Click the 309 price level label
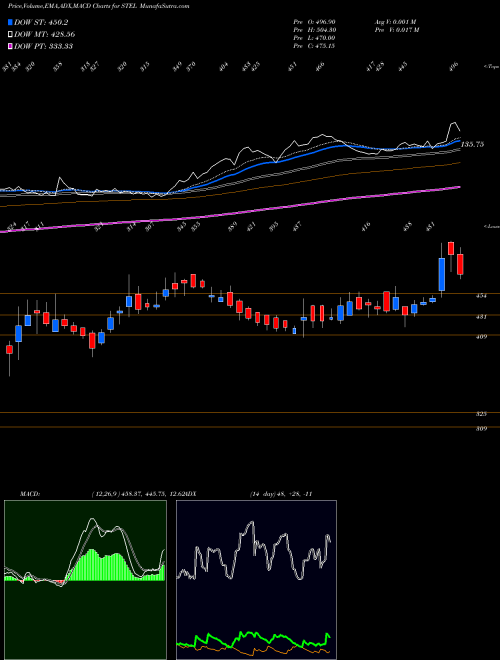The width and height of the screenshot is (500, 660). 481,429
